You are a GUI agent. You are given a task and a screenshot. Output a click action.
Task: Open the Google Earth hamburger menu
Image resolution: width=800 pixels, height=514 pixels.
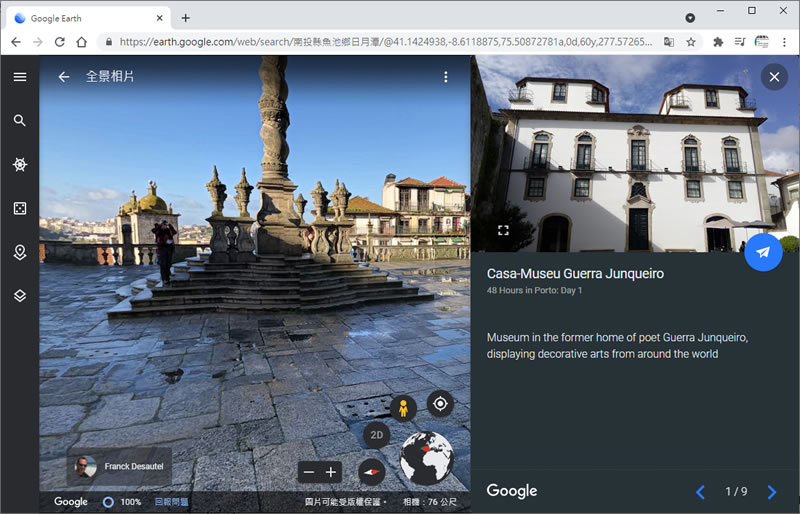20,77
